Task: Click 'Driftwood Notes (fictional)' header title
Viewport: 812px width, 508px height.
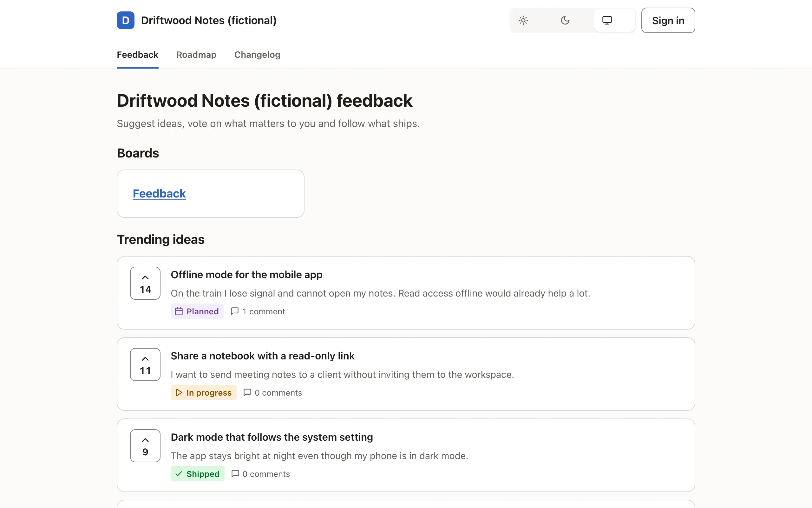Action: click(x=209, y=21)
